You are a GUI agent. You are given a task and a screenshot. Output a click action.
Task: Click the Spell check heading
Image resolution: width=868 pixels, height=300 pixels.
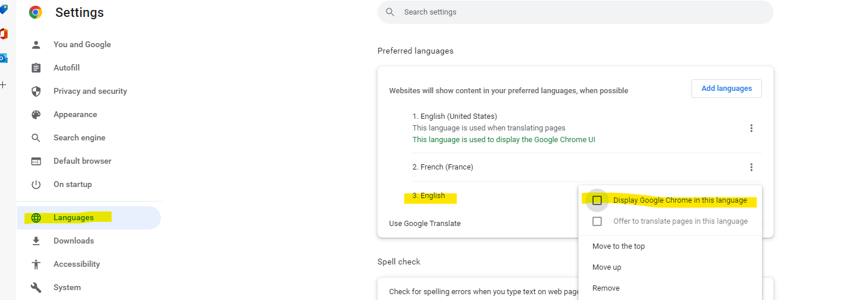399,262
